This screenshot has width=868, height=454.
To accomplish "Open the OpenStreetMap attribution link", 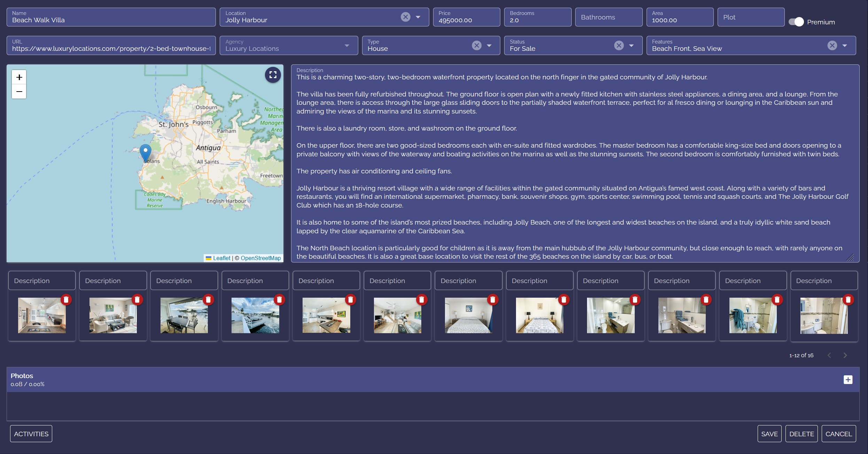I will coord(260,258).
